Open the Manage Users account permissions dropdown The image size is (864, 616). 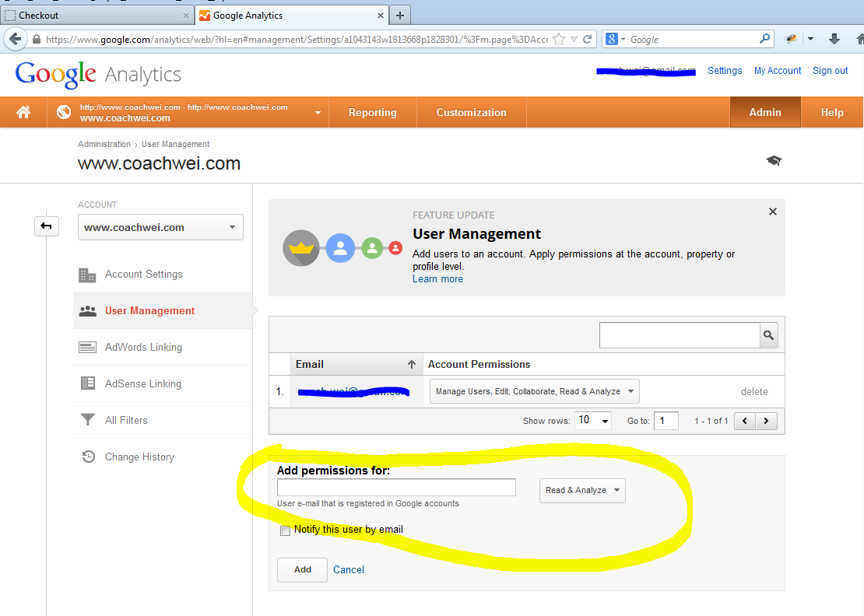tap(534, 391)
